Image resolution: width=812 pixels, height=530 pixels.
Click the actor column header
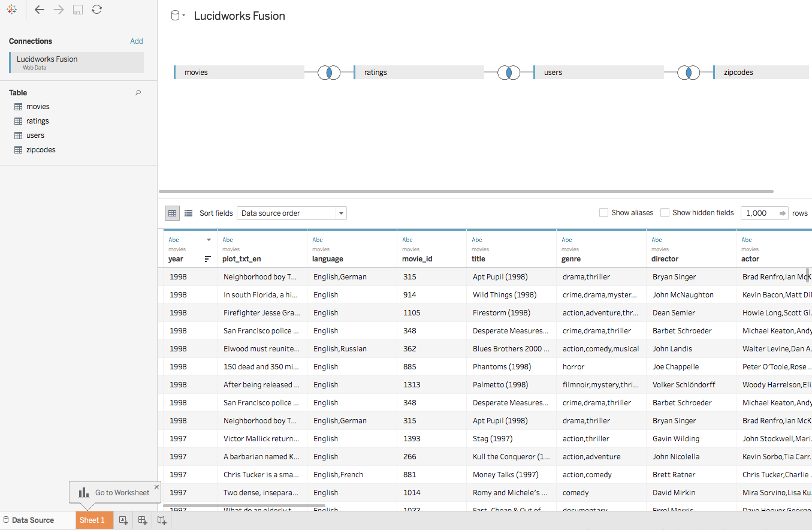tap(774, 249)
